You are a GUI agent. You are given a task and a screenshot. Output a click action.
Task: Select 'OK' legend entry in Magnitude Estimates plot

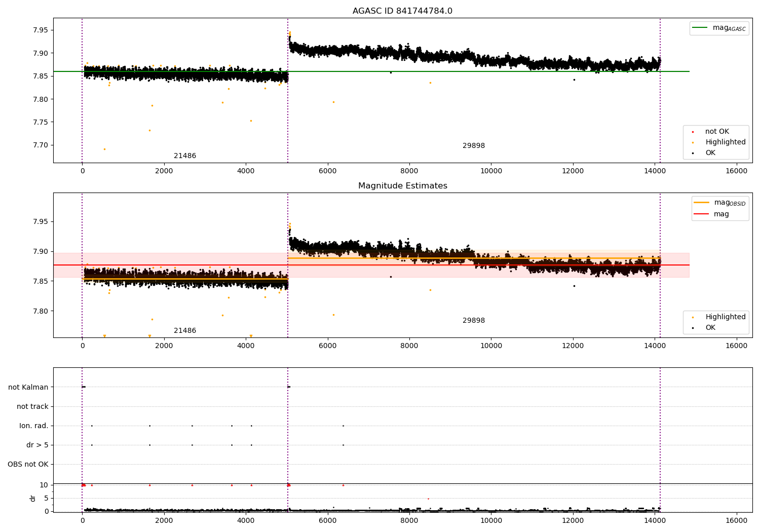tap(710, 328)
